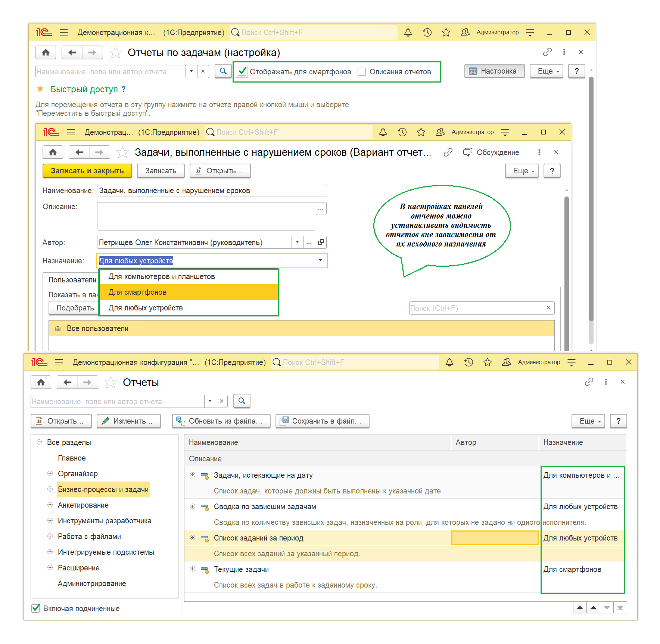Click the Сохранить в файл button

tap(322, 421)
